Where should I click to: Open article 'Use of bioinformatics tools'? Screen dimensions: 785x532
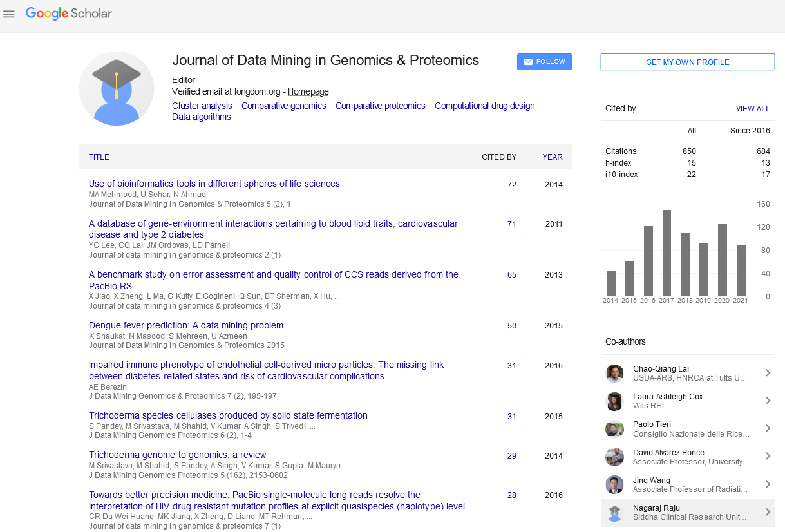[214, 184]
